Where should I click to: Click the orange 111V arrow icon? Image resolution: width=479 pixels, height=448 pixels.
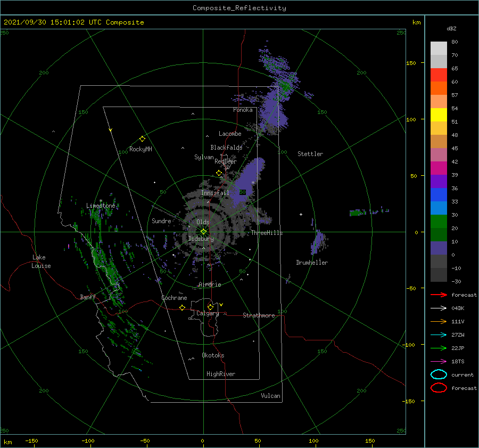click(439, 321)
